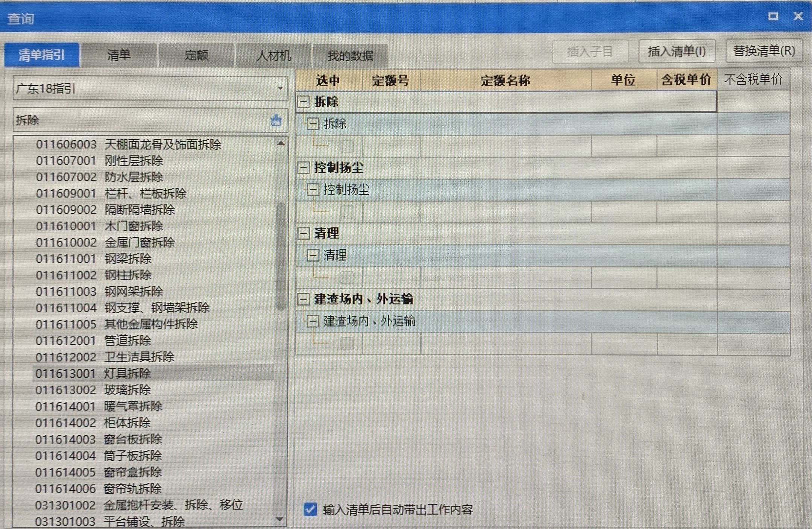812x529 pixels.
Task: Collapse the 建渣场内、外运输 child node
Action: (313, 321)
